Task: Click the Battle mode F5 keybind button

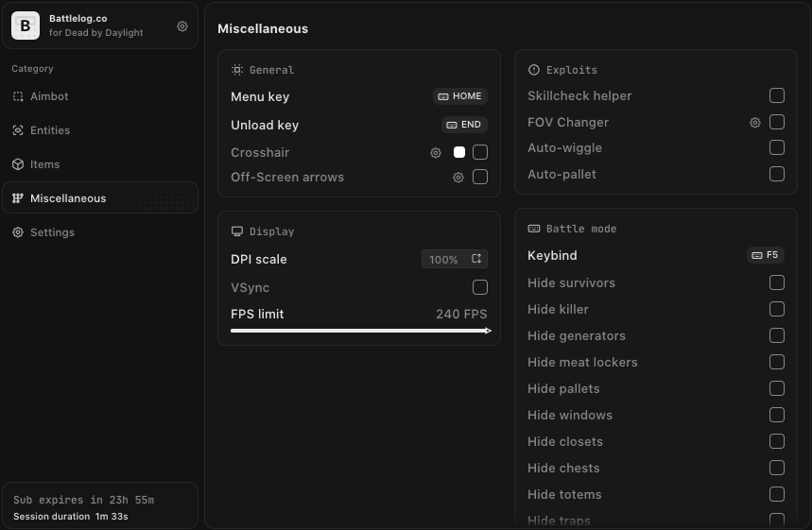Action: 766,255
